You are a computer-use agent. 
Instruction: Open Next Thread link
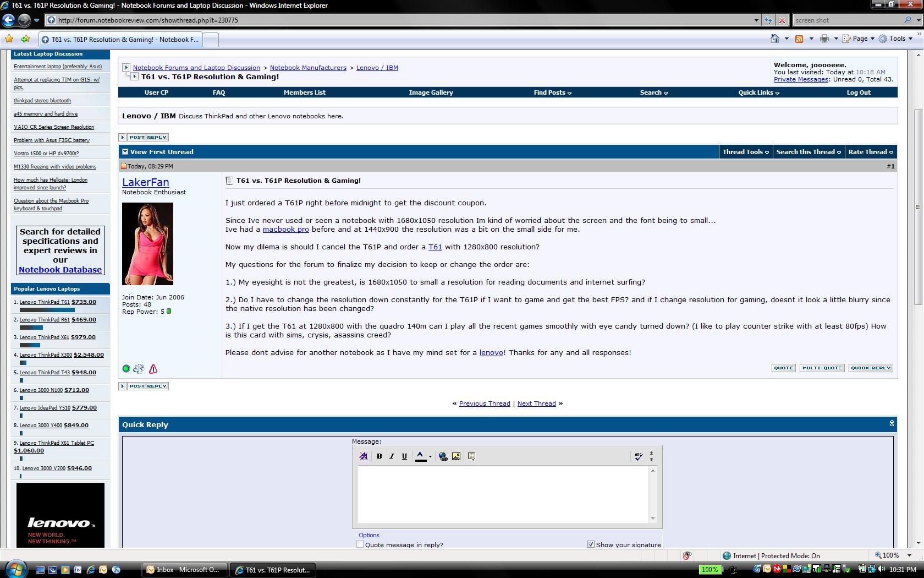click(x=537, y=403)
